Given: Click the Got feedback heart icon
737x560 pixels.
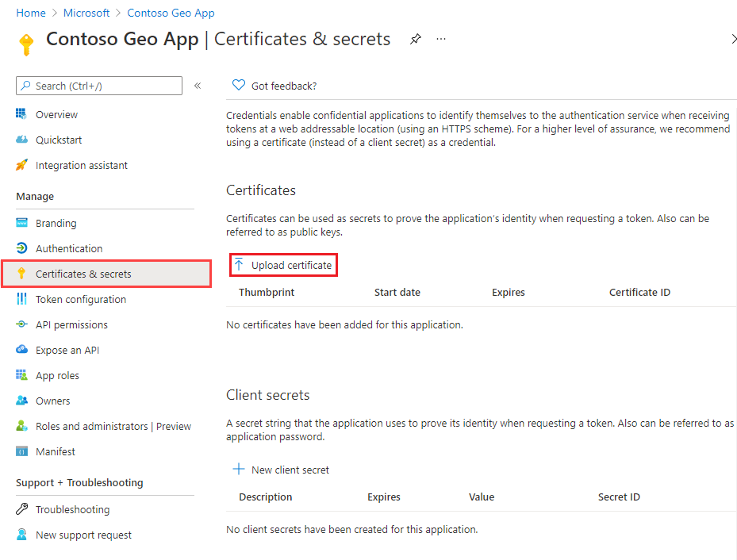Looking at the screenshot, I should [238, 86].
